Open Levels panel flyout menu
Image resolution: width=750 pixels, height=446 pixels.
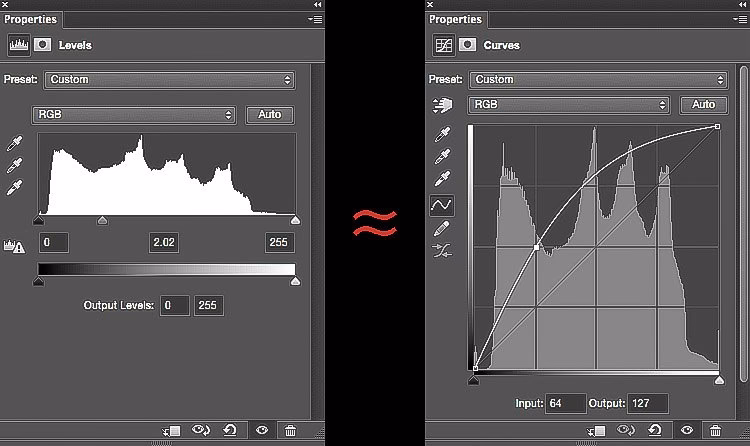click(x=315, y=19)
